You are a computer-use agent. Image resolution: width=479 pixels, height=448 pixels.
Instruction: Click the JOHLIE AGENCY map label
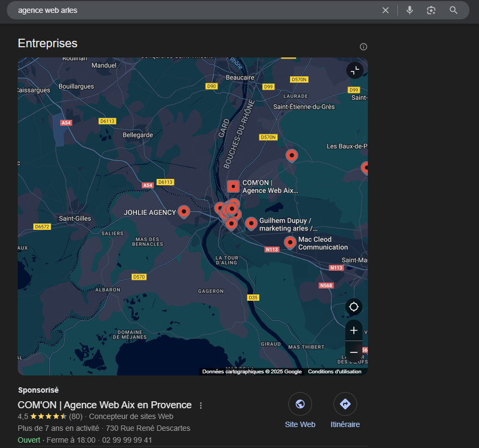[x=150, y=213]
